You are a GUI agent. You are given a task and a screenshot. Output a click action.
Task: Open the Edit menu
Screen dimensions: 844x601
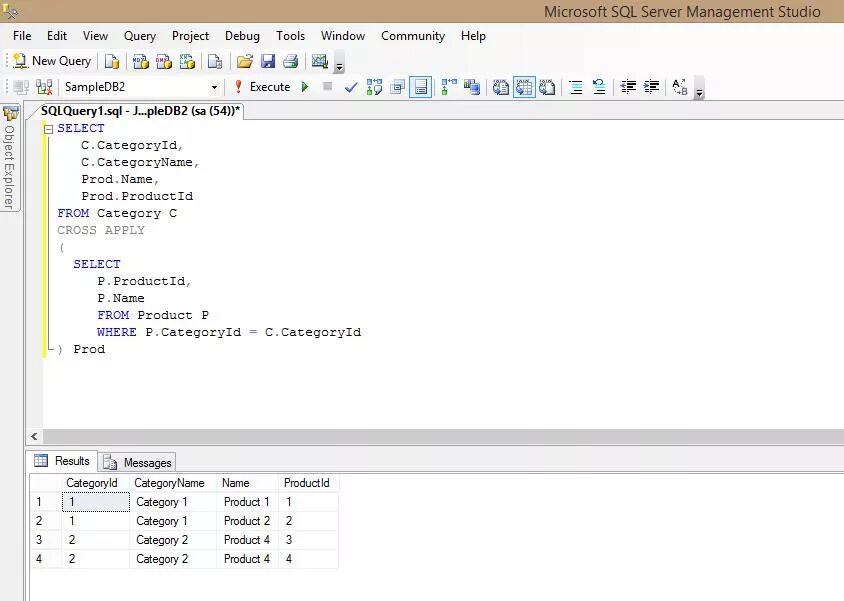(57, 36)
